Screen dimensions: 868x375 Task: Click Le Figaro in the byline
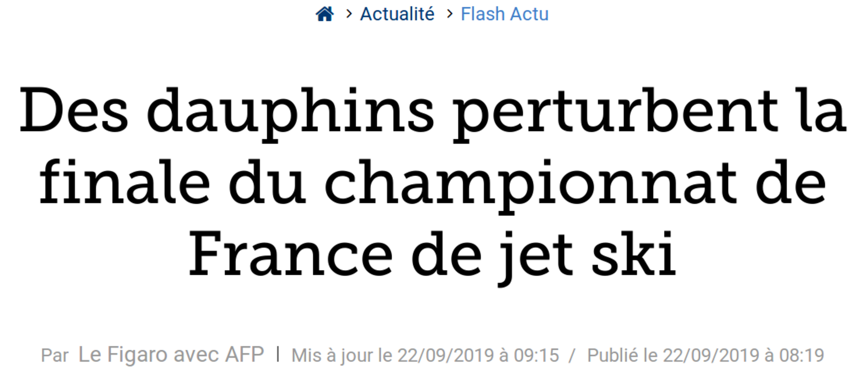point(122,354)
